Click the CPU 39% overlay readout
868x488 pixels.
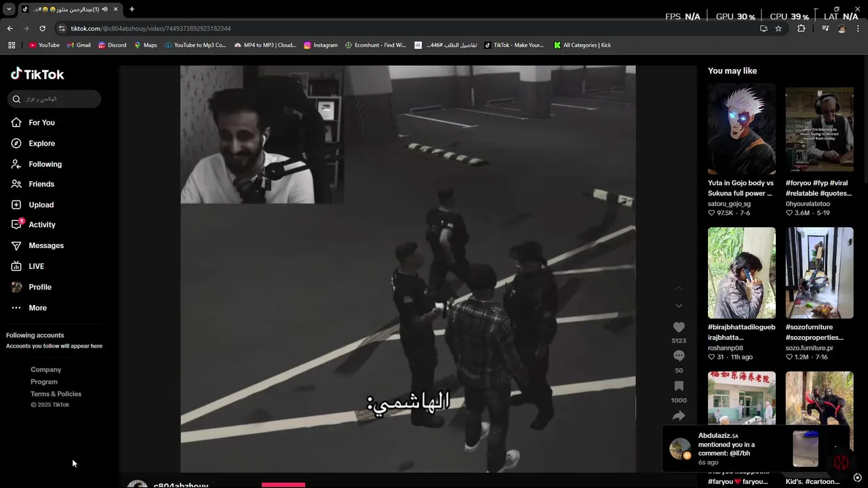789,16
